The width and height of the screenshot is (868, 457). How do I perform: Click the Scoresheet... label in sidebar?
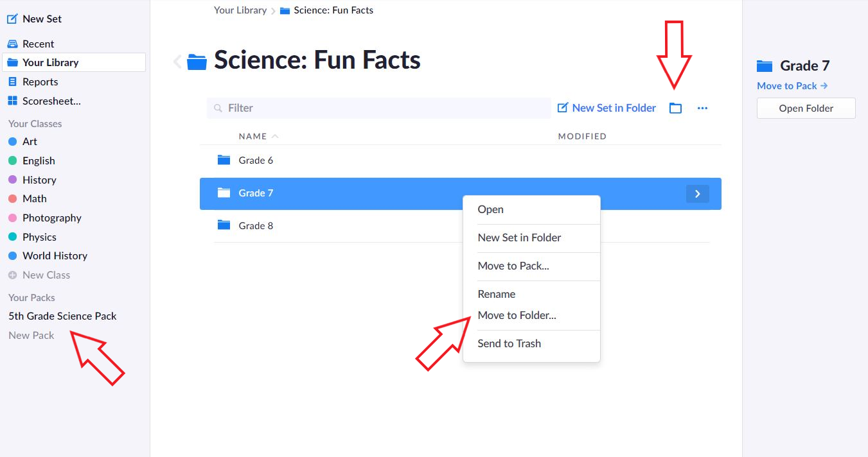coord(51,101)
